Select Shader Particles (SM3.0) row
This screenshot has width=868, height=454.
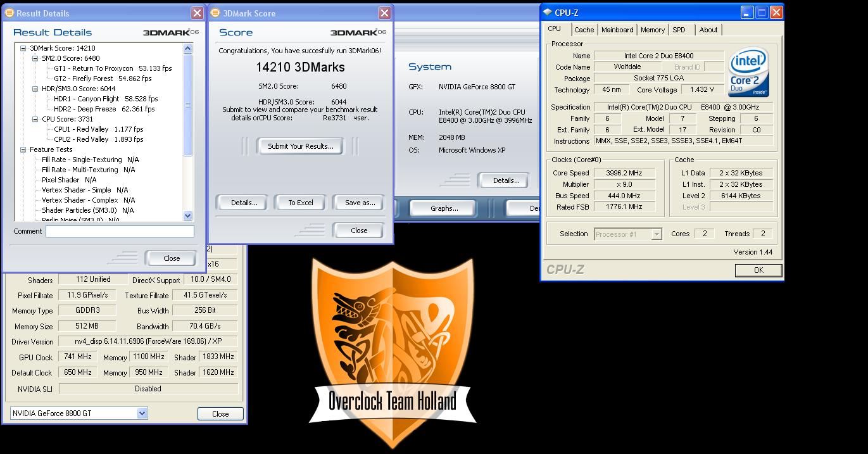click(x=88, y=210)
